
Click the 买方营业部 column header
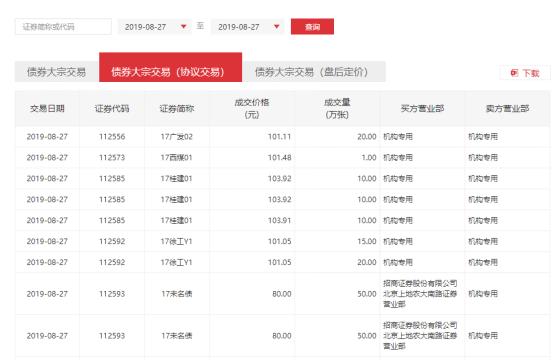[423, 108]
